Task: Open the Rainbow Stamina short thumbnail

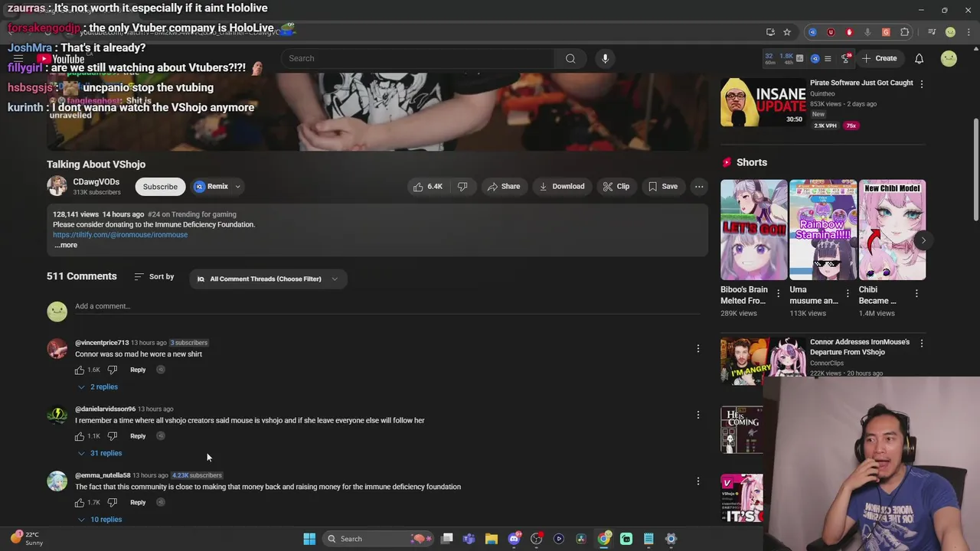Action: 823,230
